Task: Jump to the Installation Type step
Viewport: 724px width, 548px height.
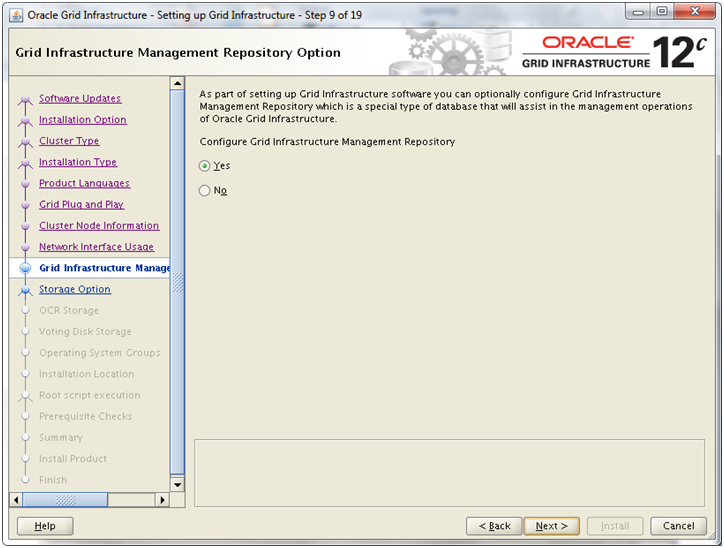Action: 78,162
